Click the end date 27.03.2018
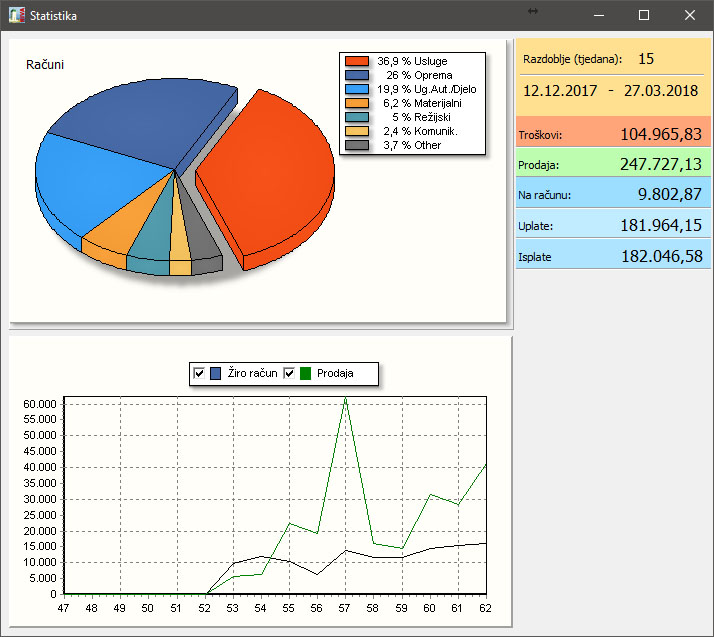 (660, 90)
